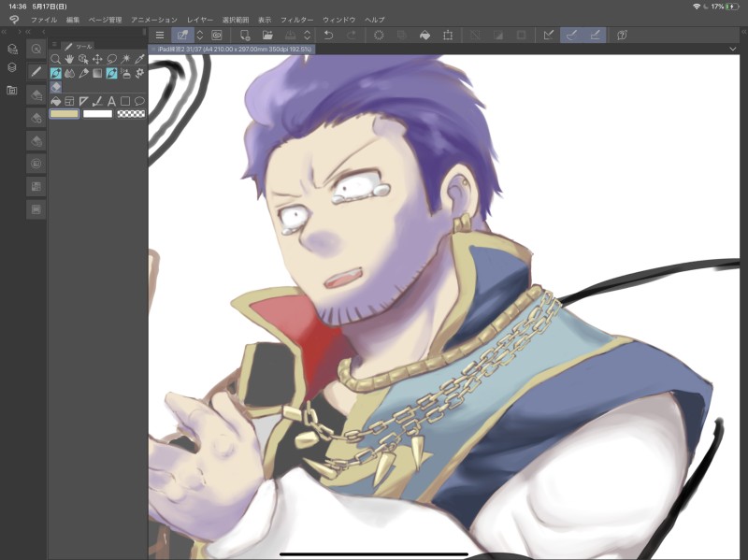Screen dimensions: 748x560
Task: Open the ページ管理 menu
Action: (x=106, y=20)
